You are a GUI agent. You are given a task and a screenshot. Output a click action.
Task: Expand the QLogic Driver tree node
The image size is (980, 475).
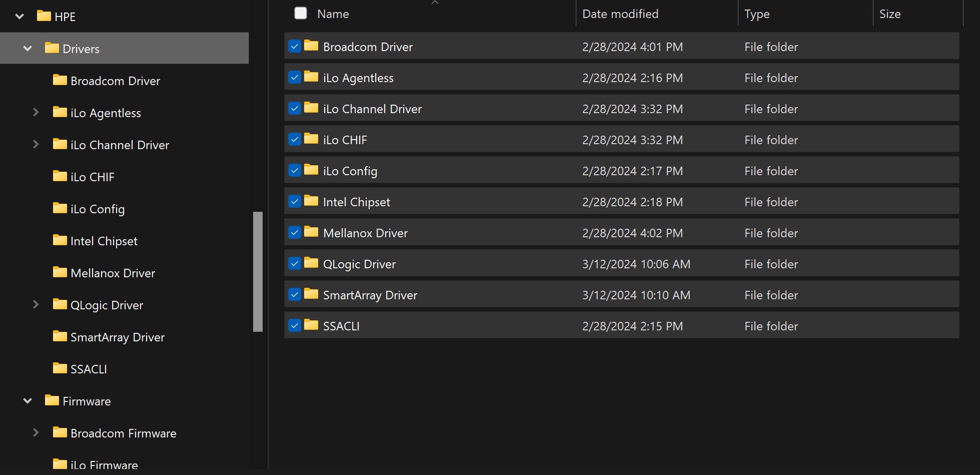36,304
